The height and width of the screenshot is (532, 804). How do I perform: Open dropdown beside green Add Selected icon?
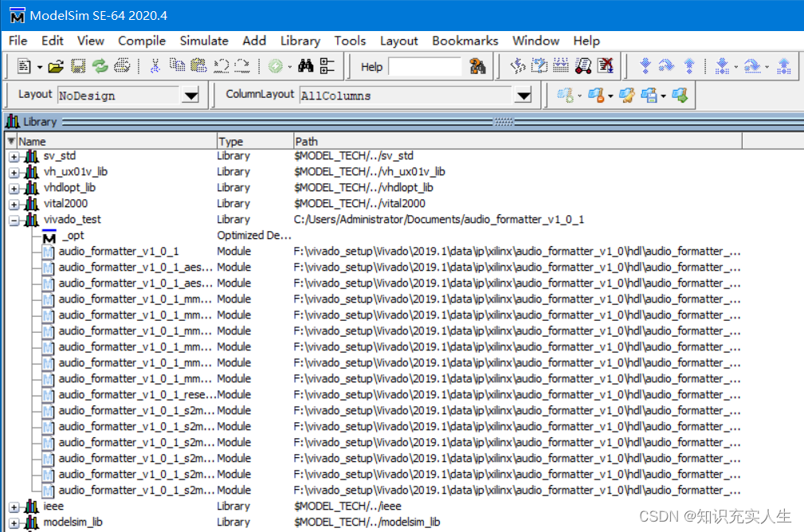(290, 67)
